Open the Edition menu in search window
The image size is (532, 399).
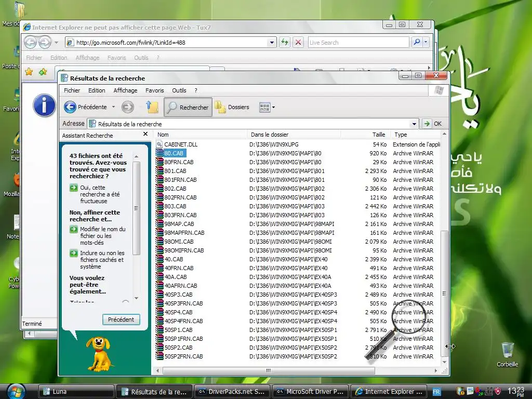[x=97, y=90]
